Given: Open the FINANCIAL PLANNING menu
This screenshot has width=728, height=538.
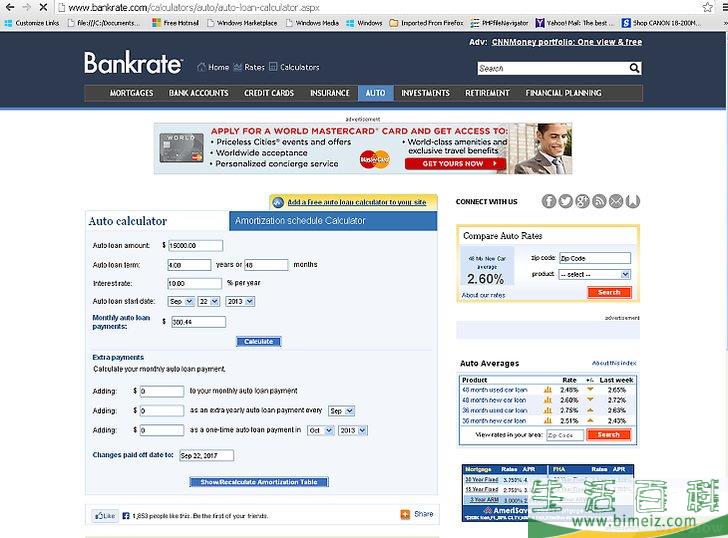Looking at the screenshot, I should 563,93.
